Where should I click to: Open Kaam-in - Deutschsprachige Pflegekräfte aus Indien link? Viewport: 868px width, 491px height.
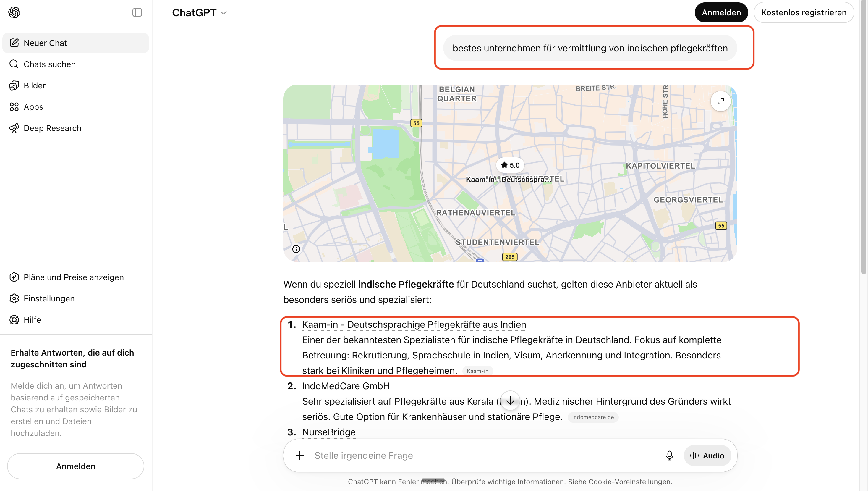tap(414, 324)
